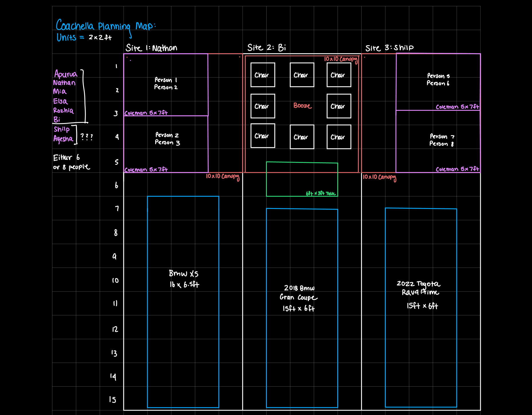Click row number 15 on the grid
Viewport: 532px width, 415px height.
[x=113, y=400]
